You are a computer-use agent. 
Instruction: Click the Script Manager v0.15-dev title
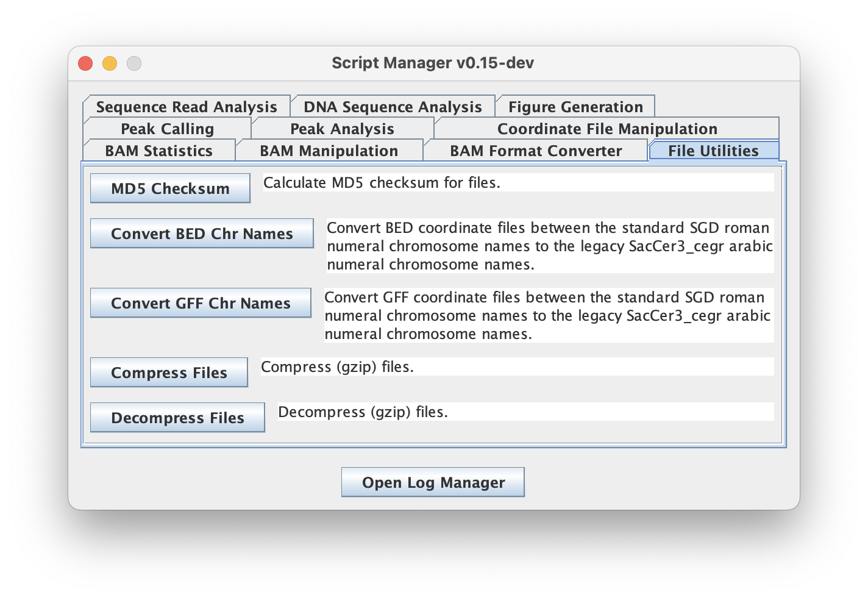pos(433,63)
